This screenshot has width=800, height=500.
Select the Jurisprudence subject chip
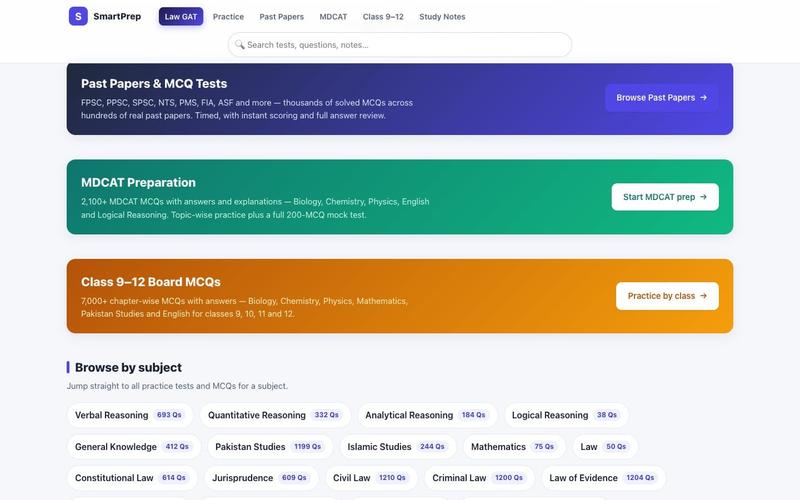(x=261, y=478)
